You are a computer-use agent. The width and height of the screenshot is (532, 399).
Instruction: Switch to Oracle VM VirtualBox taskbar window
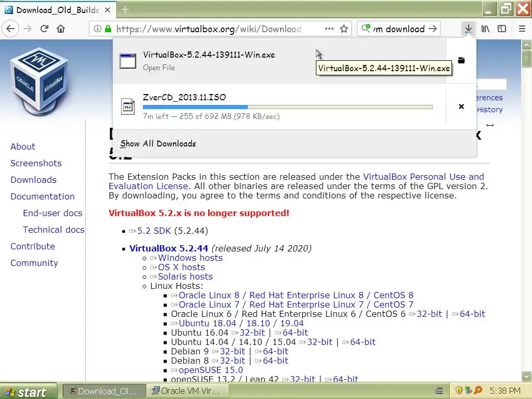click(188, 391)
